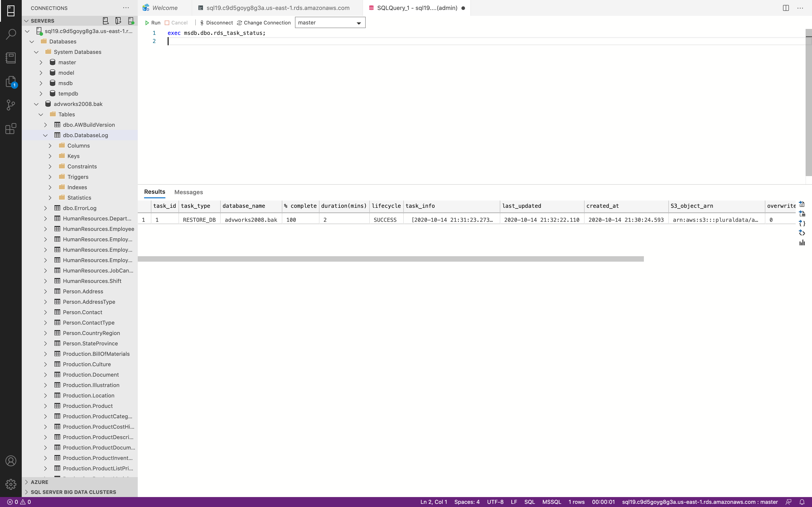Open the Manage settings gear icon
Image resolution: width=812 pixels, height=507 pixels.
point(11,484)
